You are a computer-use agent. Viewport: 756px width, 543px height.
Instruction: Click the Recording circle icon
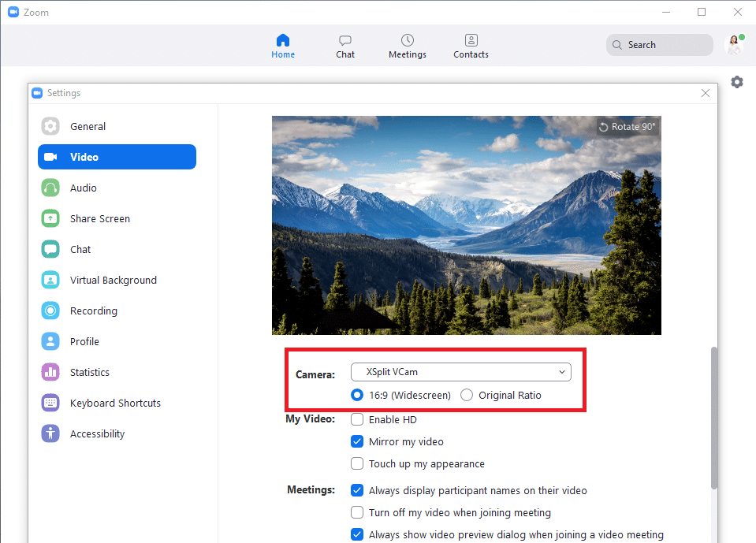tap(50, 311)
